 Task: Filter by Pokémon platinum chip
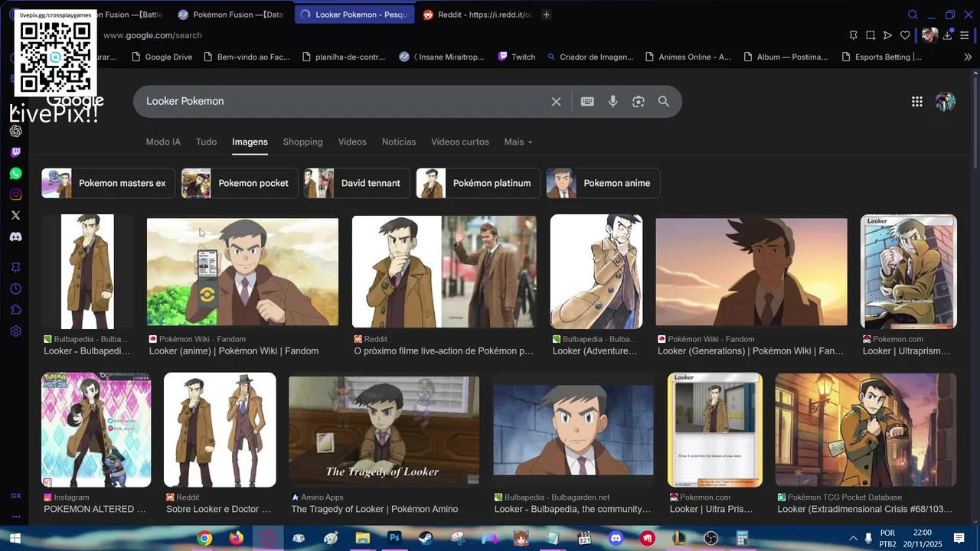(478, 183)
